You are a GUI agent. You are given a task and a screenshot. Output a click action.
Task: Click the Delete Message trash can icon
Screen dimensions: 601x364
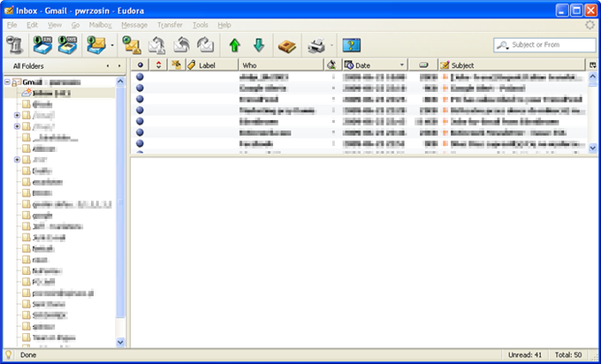[x=14, y=45]
